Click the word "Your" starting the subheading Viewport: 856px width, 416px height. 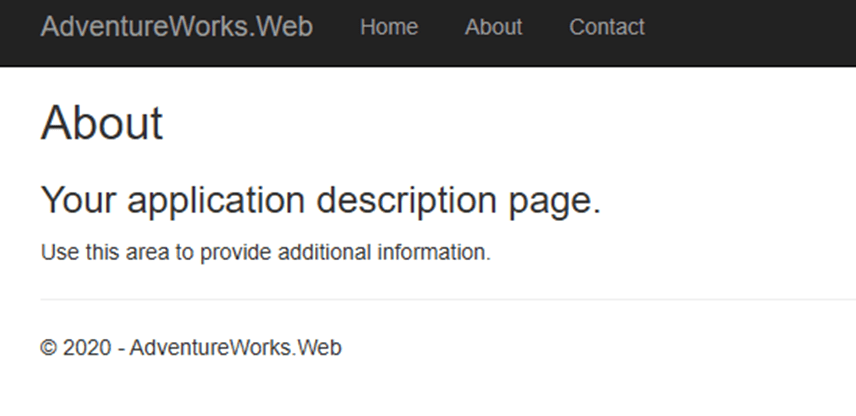78,201
